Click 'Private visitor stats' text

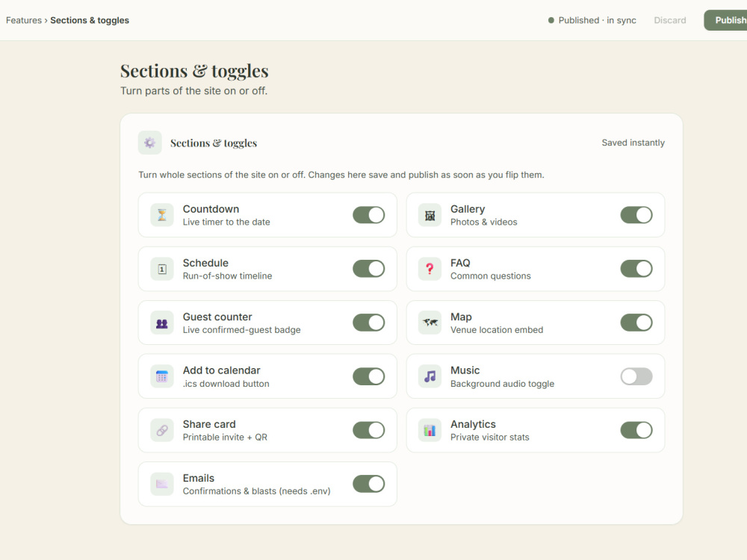point(490,437)
